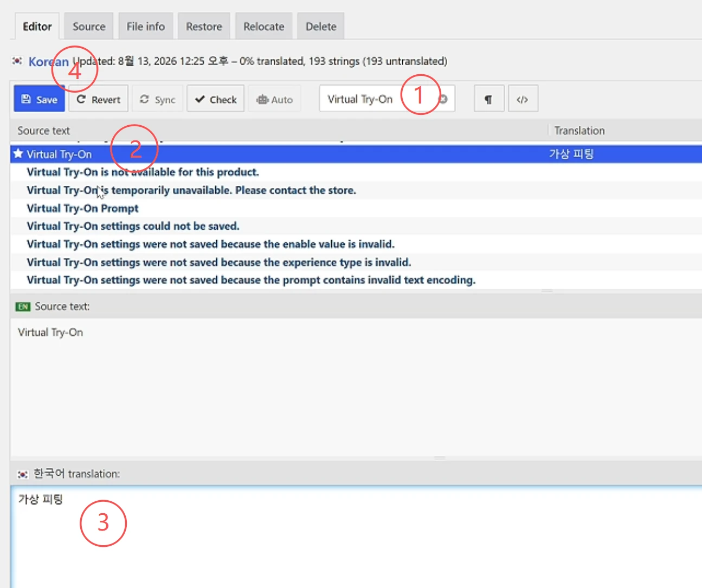Click the Auto translate button
This screenshot has width=702, height=588.
tap(274, 99)
